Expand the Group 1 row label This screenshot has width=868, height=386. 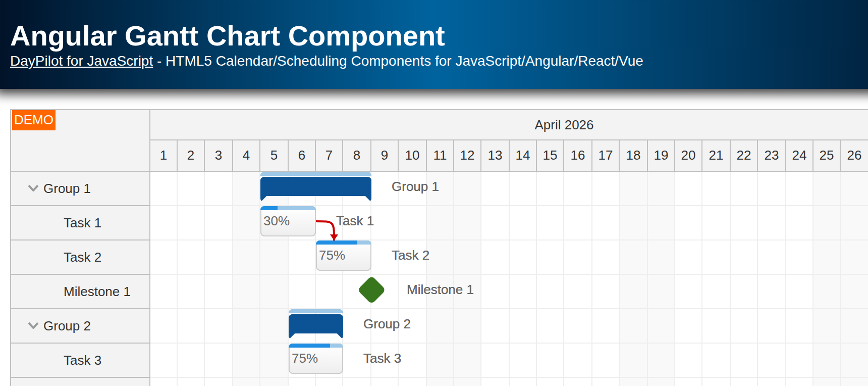coord(67,188)
